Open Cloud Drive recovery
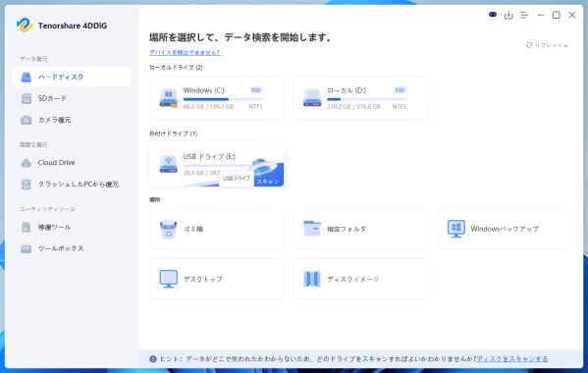This screenshot has width=588, height=373. [72, 163]
